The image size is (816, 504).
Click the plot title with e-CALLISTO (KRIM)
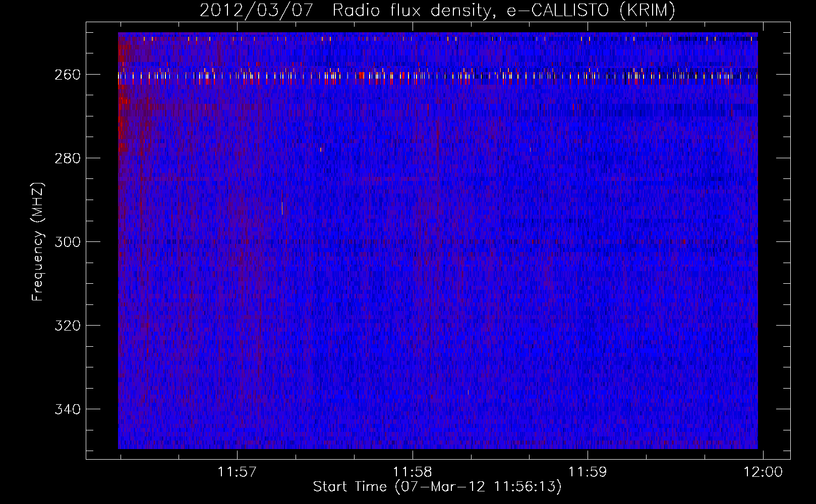(x=437, y=10)
